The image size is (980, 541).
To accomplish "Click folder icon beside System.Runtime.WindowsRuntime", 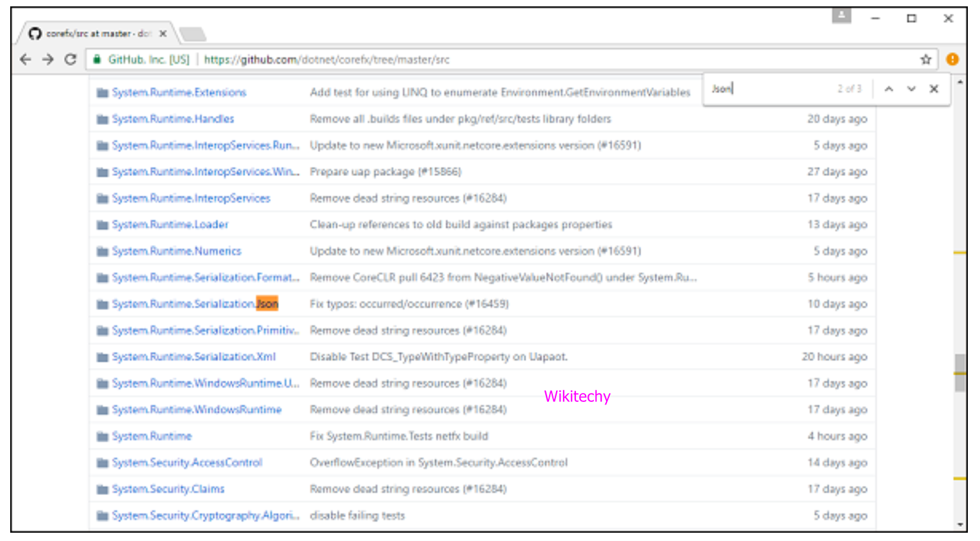I will coord(102,410).
